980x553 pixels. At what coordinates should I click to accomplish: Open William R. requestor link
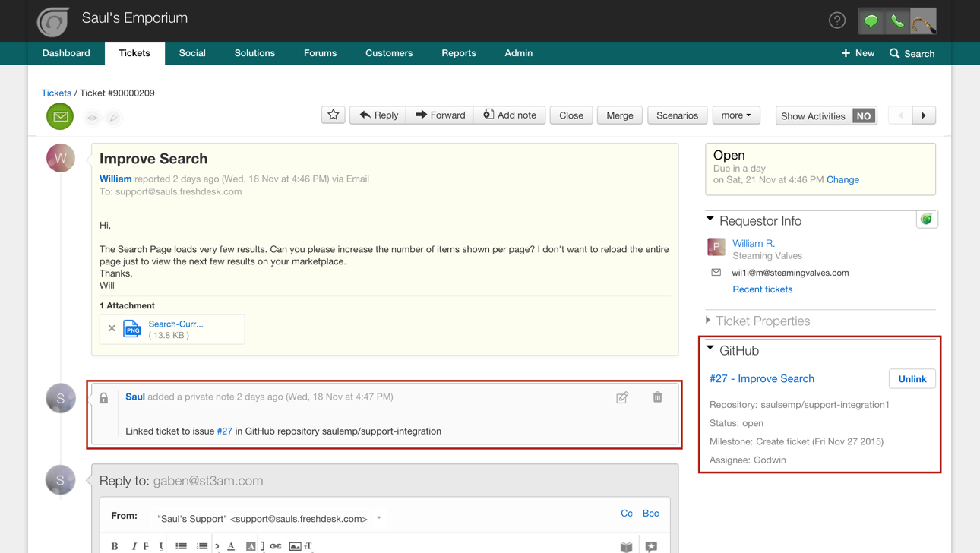(x=754, y=243)
